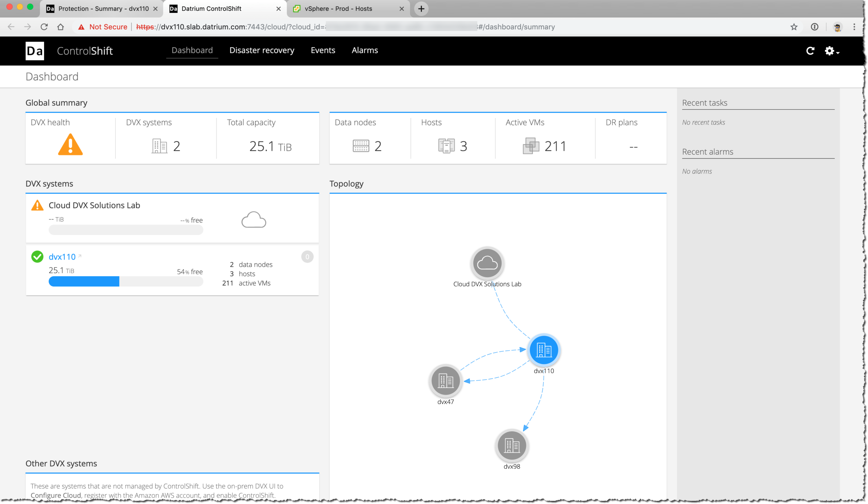Close the Protection - Summary browser tab
Viewport: 868px width, 504px height.
pyautogui.click(x=155, y=8)
